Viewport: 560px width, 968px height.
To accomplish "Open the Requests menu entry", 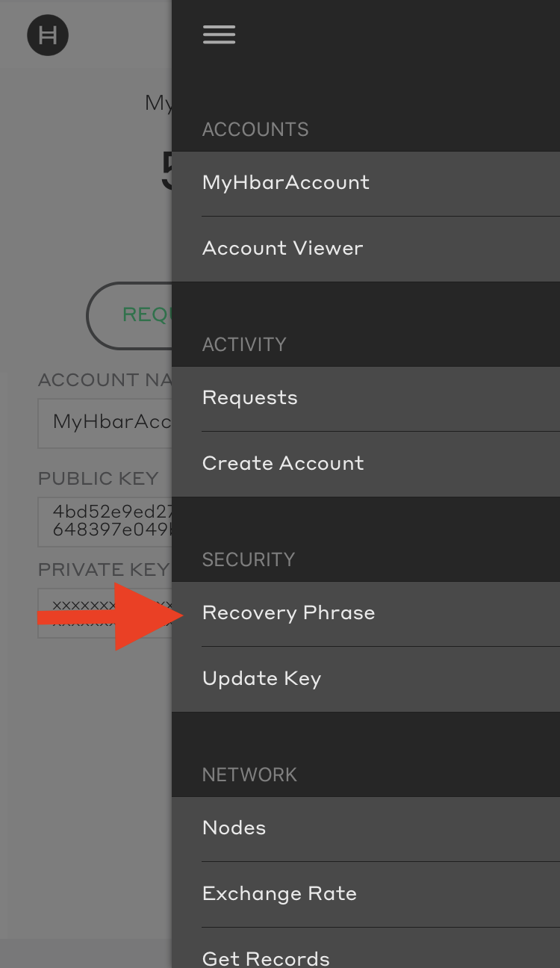I will (x=250, y=398).
